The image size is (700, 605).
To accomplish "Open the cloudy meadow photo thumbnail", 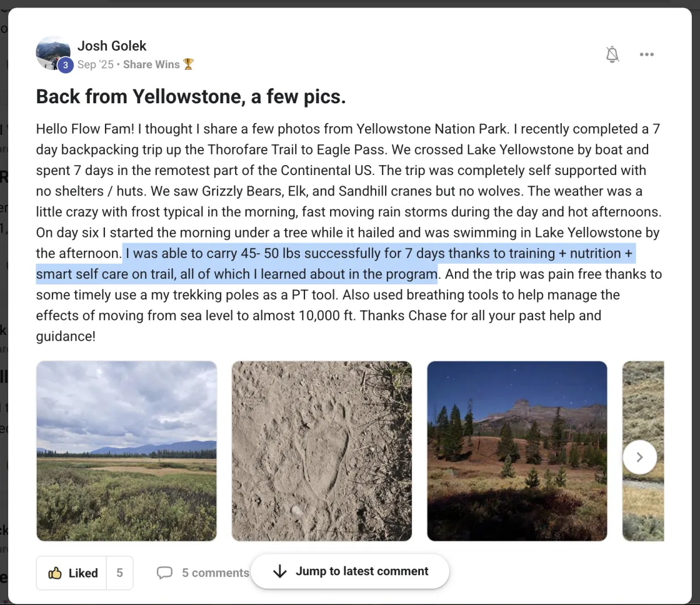I will (x=127, y=451).
